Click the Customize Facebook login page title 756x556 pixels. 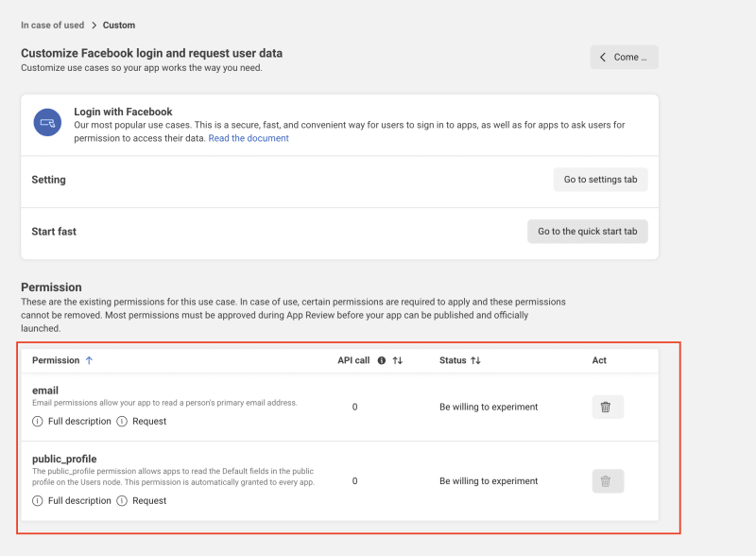click(151, 53)
